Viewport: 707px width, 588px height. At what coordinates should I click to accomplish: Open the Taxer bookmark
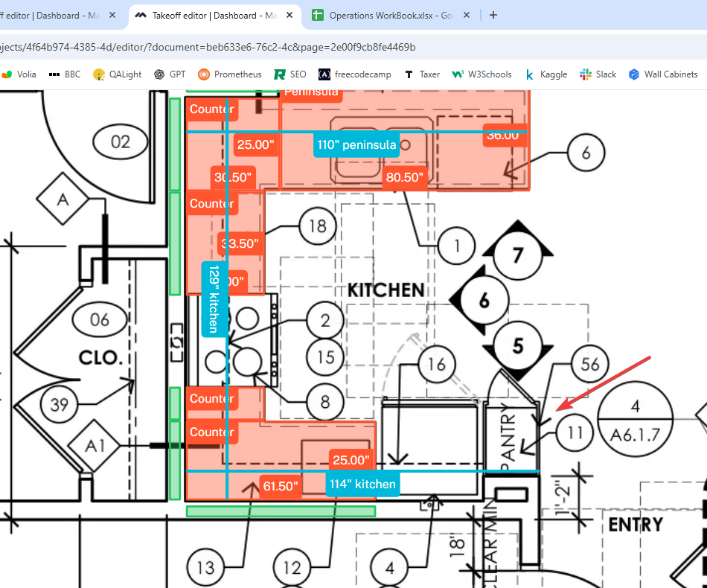pyautogui.click(x=422, y=74)
